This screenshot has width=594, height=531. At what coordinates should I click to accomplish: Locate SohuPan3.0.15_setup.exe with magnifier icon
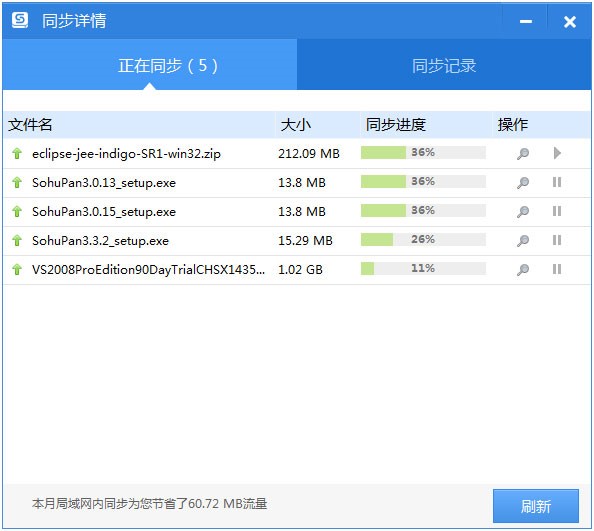523,211
